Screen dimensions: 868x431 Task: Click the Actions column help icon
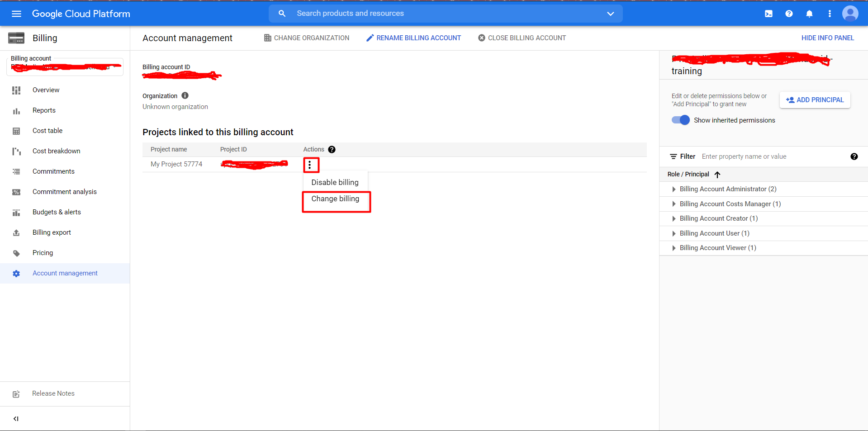[x=332, y=150]
